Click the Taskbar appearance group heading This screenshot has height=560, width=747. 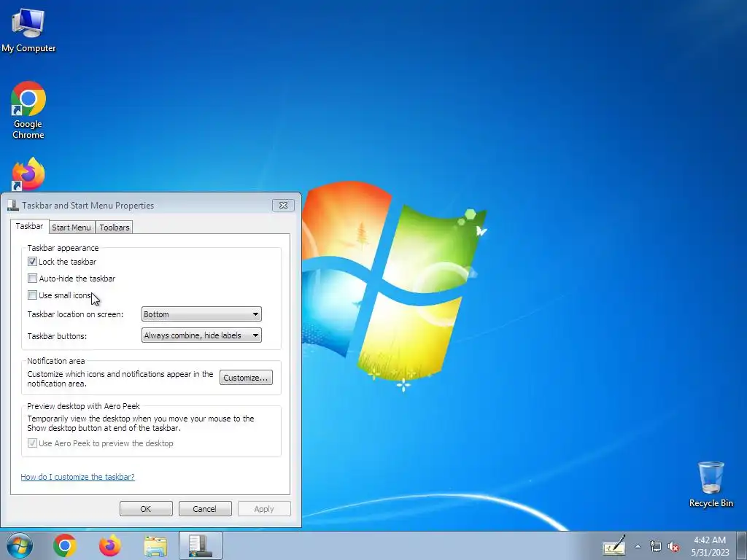[x=63, y=248]
